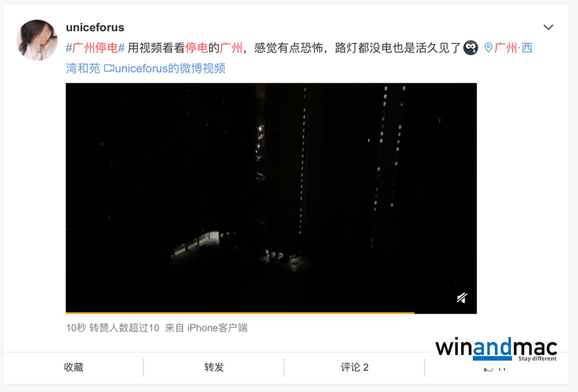Click the 转发 repost button

tap(214, 367)
